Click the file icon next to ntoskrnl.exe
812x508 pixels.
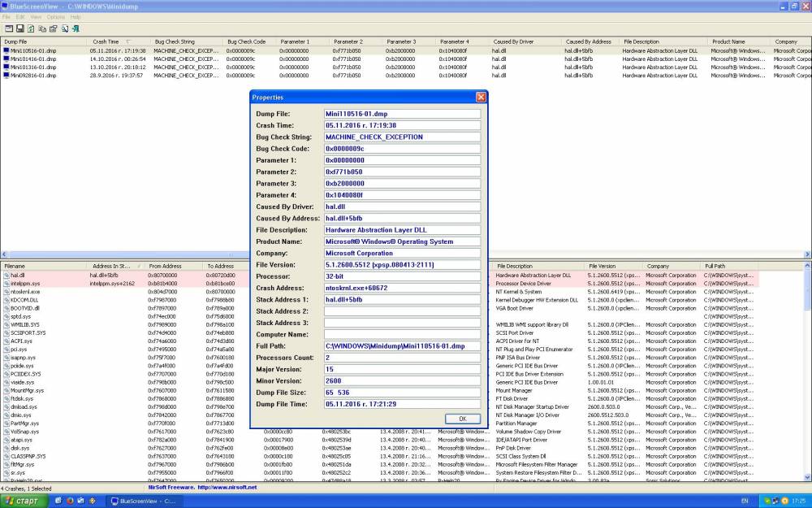pyautogui.click(x=6, y=293)
